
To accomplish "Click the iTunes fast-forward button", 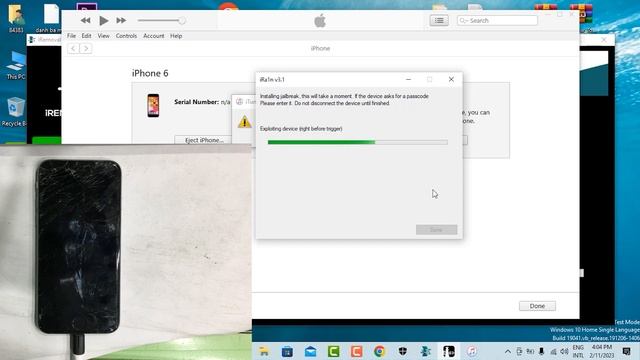I will point(121,20).
